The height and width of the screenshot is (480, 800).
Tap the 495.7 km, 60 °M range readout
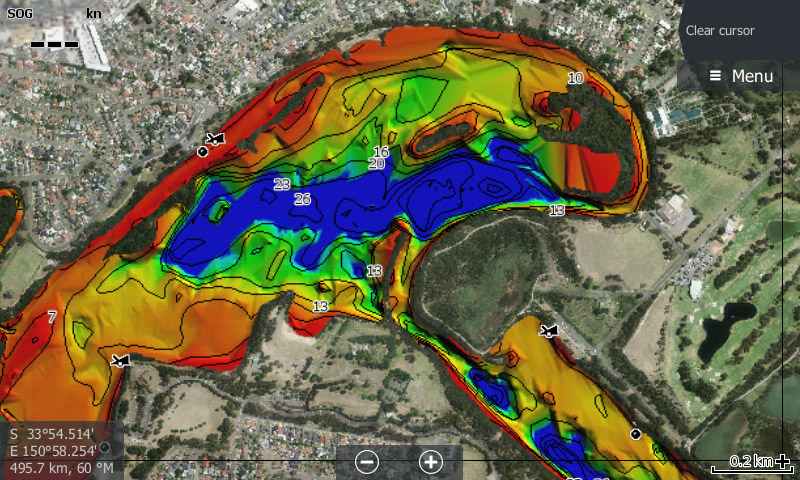coord(62,468)
